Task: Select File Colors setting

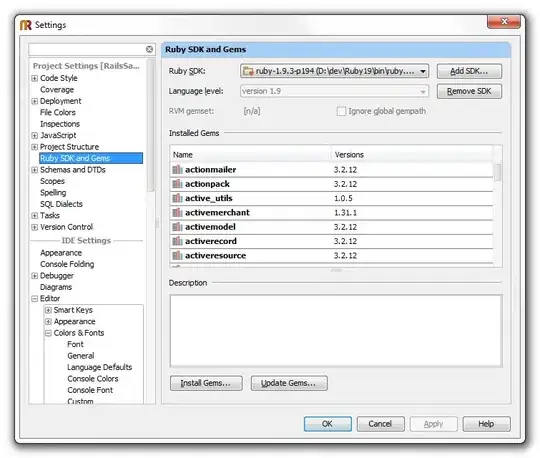Action: tap(58, 112)
